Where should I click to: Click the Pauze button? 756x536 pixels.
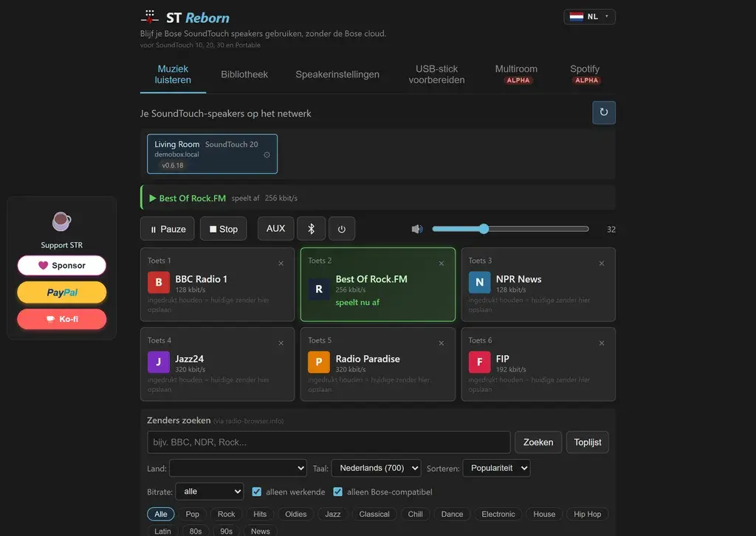tap(168, 229)
